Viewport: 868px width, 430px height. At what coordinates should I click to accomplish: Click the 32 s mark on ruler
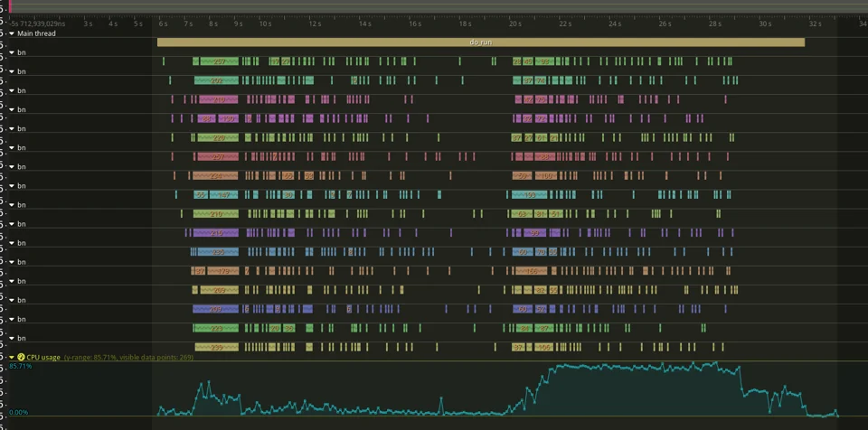click(815, 23)
